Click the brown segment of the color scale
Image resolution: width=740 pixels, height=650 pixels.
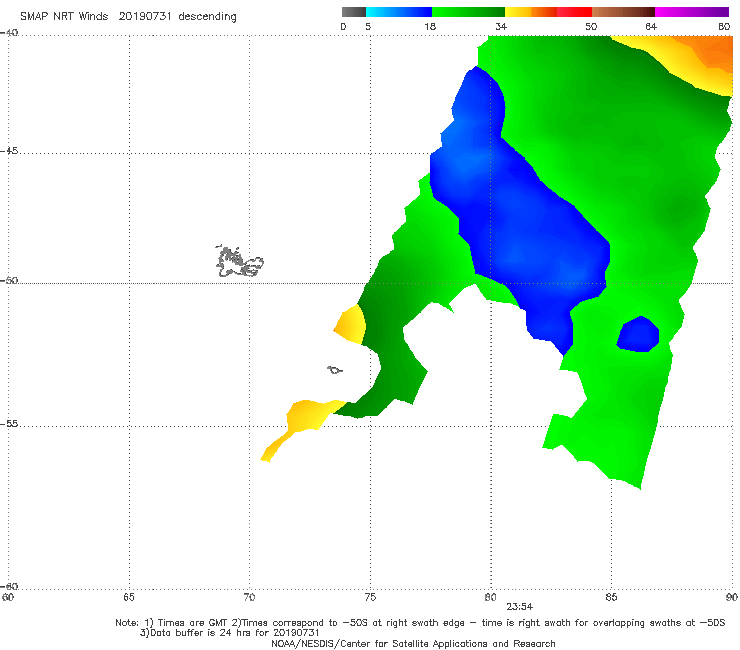(x=623, y=12)
